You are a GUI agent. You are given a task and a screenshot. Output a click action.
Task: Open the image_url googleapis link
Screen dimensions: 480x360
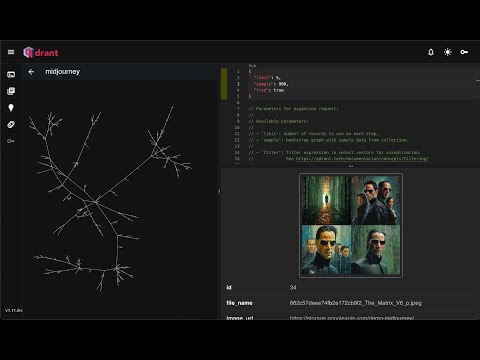pos(352,318)
